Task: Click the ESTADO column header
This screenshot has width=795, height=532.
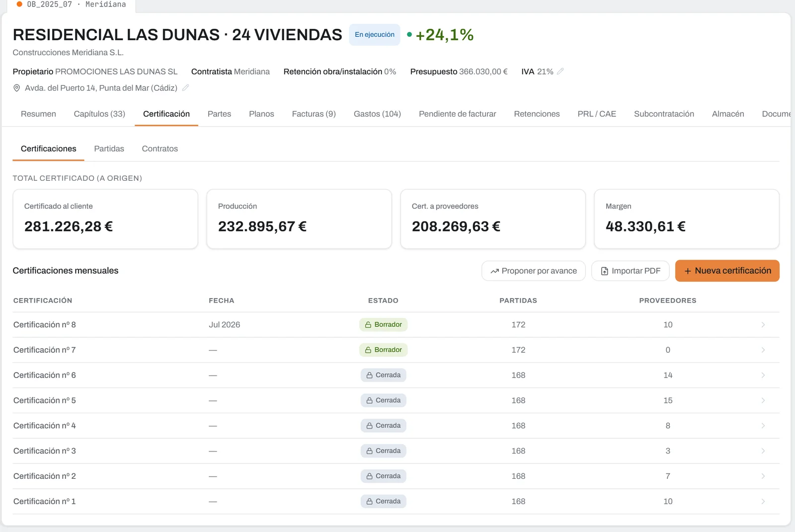Action: coord(383,301)
